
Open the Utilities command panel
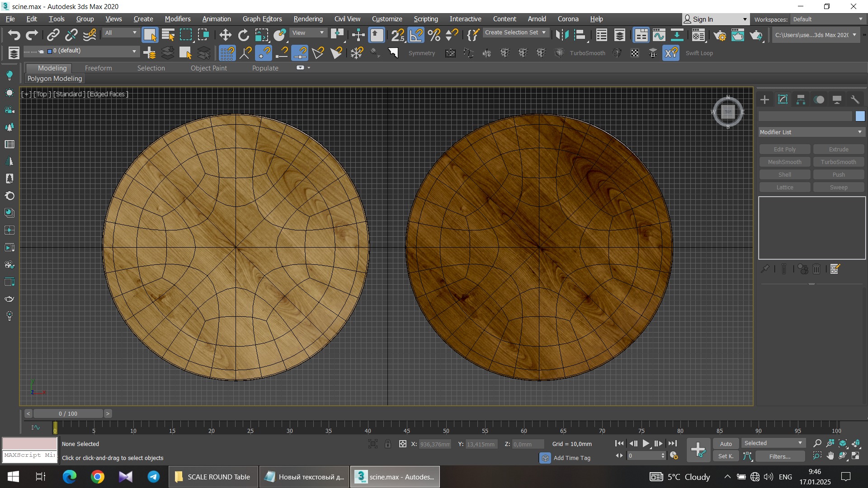(855, 99)
